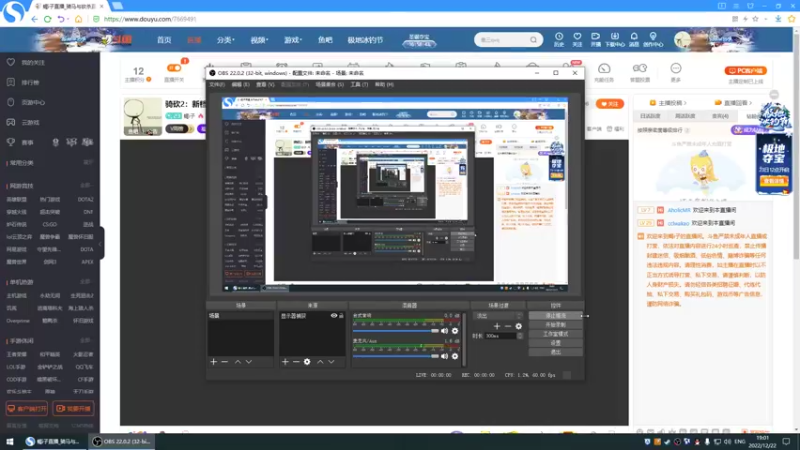
Task: Click the PC client download button
Action: coord(745,70)
